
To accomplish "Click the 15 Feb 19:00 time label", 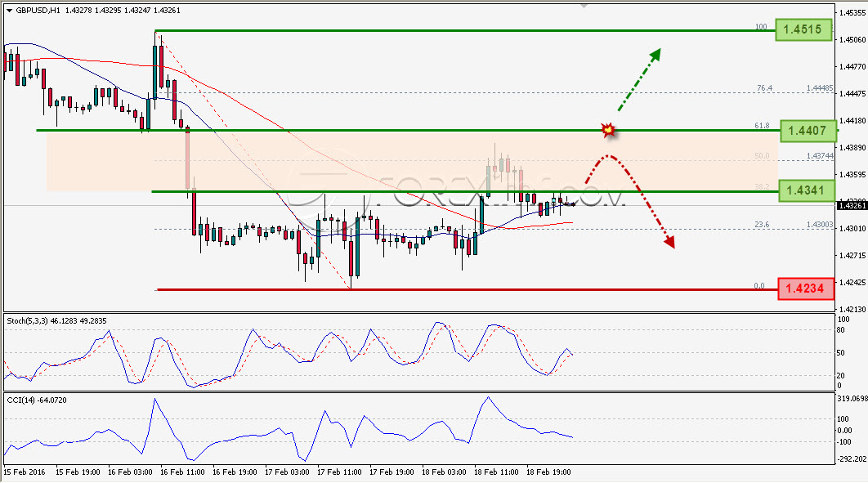I will click(78, 472).
